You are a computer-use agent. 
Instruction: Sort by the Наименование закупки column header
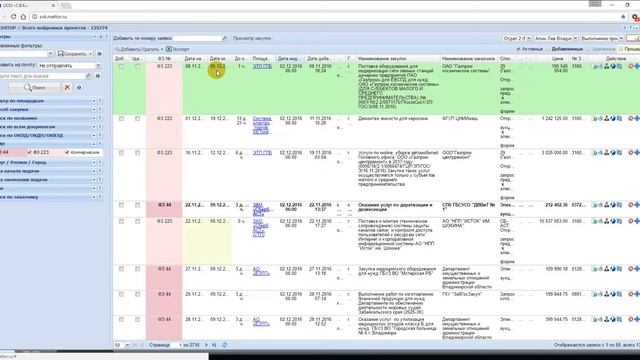(x=398, y=59)
